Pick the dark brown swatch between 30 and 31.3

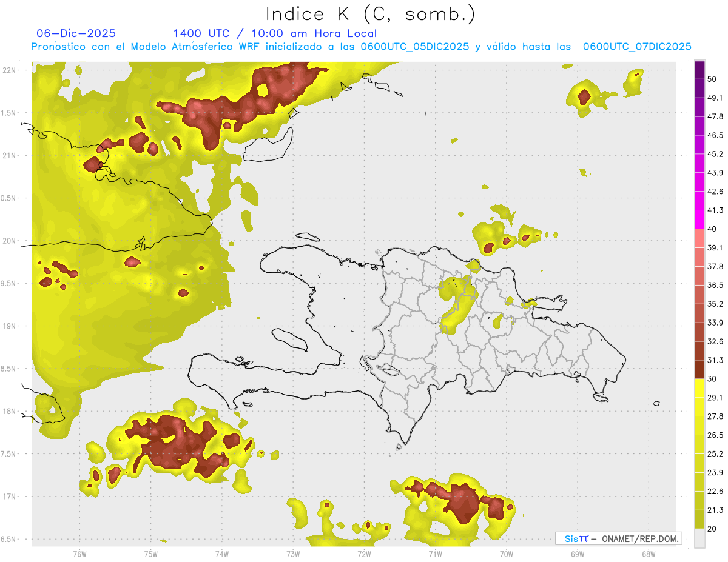[x=699, y=370]
